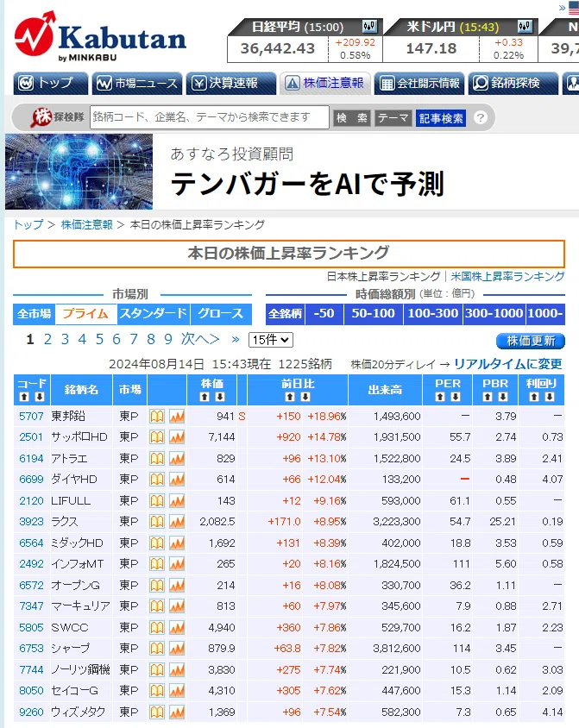
Task: Click the Kabutan logo
Action: coord(100,37)
